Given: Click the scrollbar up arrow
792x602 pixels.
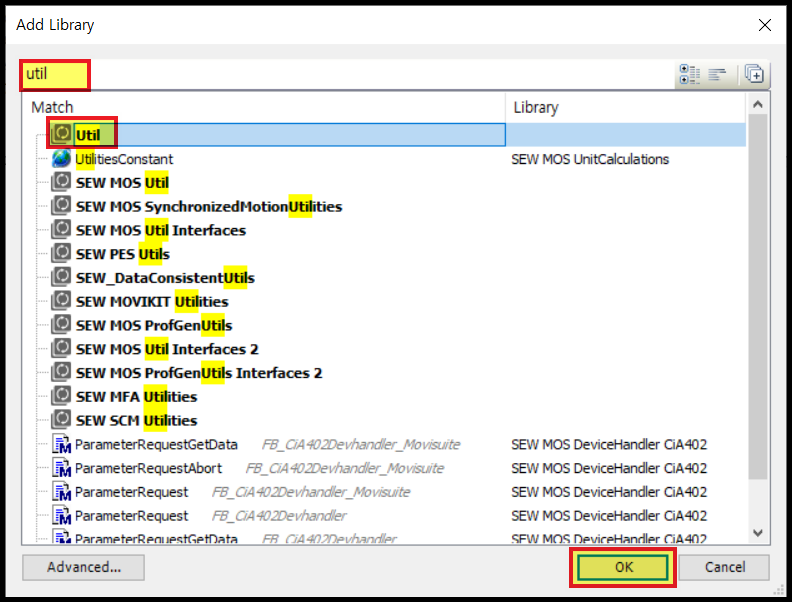Looking at the screenshot, I should pyautogui.click(x=758, y=105).
